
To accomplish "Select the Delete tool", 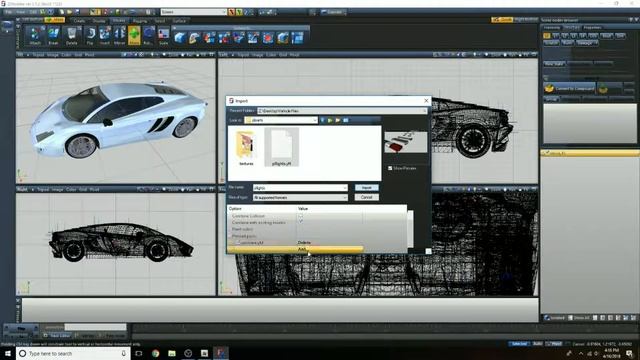I will (71, 35).
